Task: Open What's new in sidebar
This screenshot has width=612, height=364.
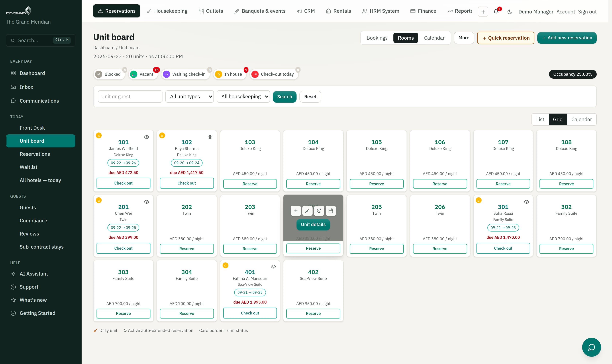Action: tap(41, 300)
